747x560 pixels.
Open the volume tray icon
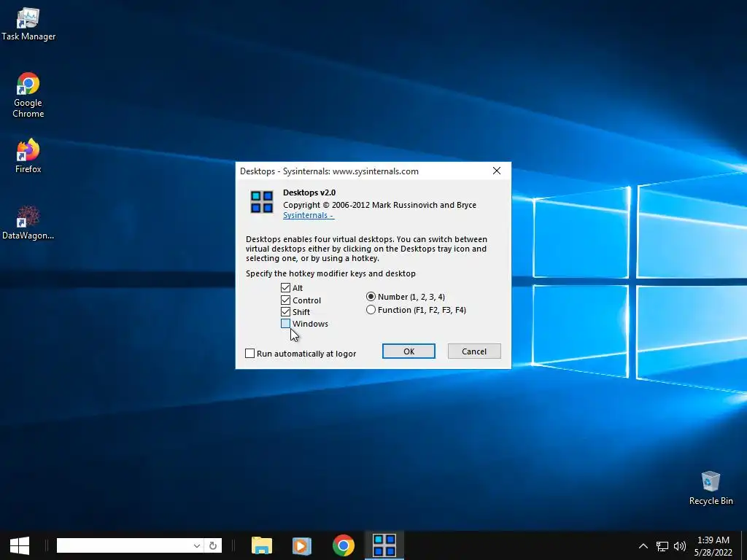680,546
